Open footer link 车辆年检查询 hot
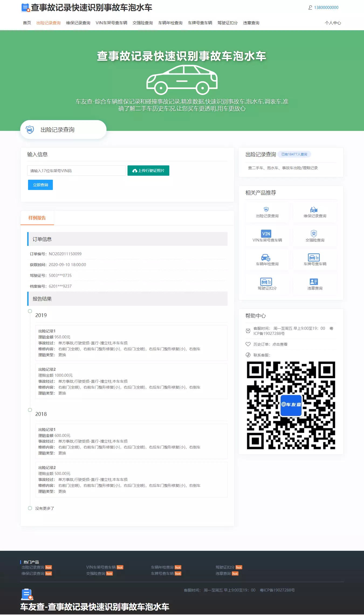The image size is (364, 615). click(x=166, y=567)
